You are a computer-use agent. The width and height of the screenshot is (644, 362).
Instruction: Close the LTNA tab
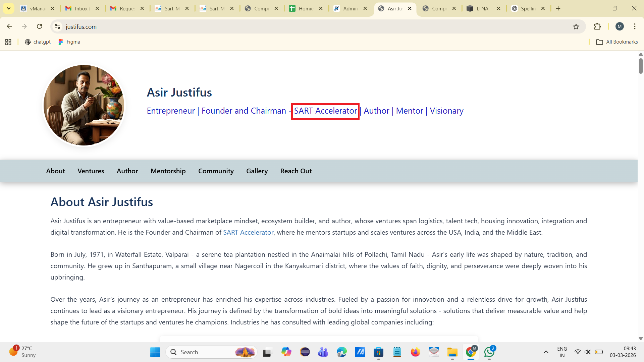(x=498, y=9)
